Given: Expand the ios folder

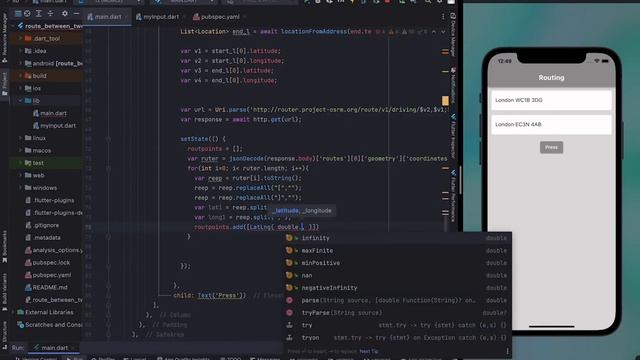Looking at the screenshot, I should coord(20,88).
